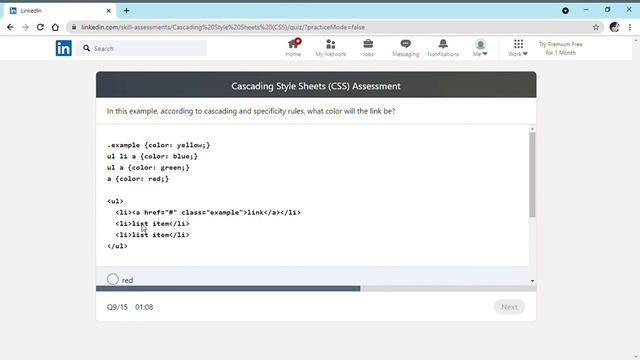Click the recording indicator icon in title bar
The width and height of the screenshot is (640, 360).
click(x=565, y=11)
